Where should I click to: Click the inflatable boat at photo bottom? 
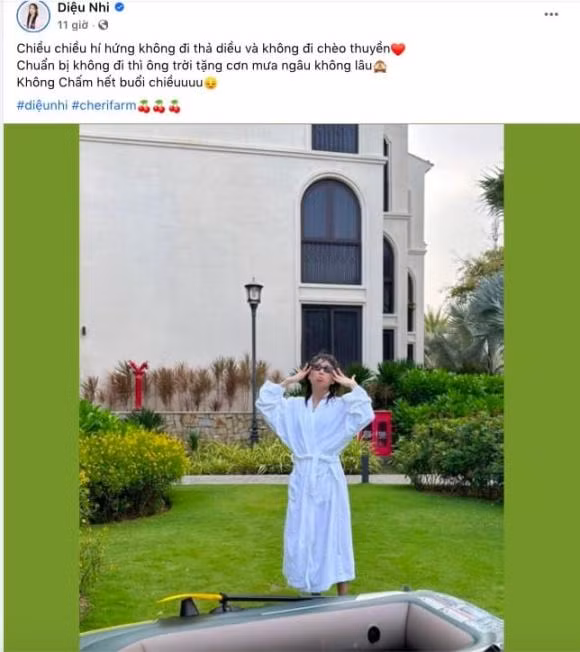click(291, 622)
